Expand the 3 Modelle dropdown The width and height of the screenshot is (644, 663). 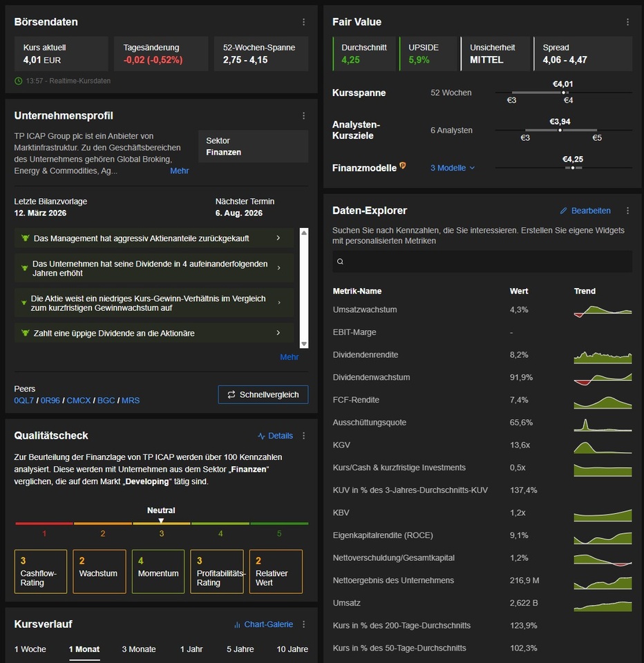453,168
